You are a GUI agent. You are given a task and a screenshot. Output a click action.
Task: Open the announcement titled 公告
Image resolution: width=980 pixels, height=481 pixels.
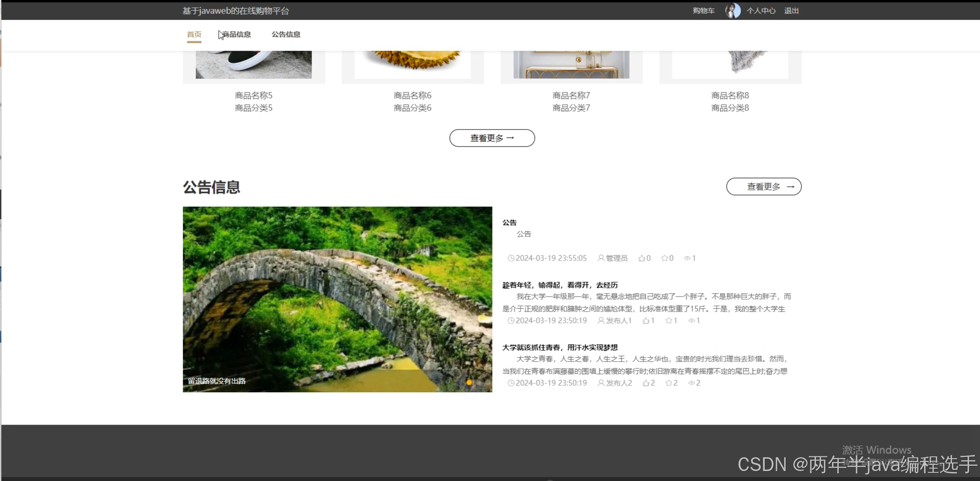pyautogui.click(x=510, y=222)
